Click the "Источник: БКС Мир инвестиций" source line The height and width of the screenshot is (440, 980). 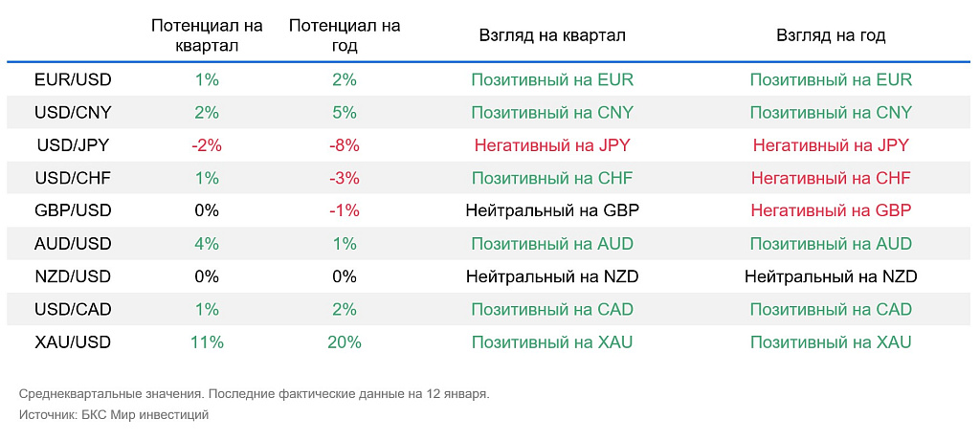coord(113,415)
